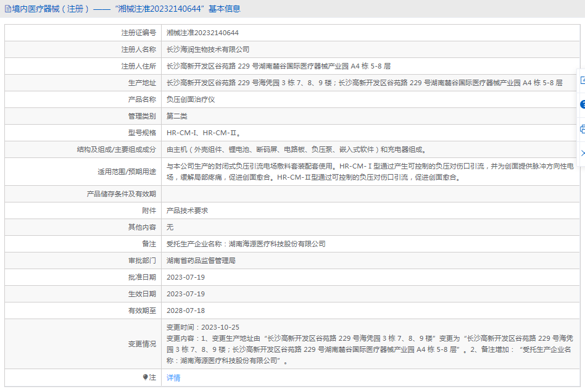Click the 生产地址 label
585x392 pixels.
(x=142, y=83)
